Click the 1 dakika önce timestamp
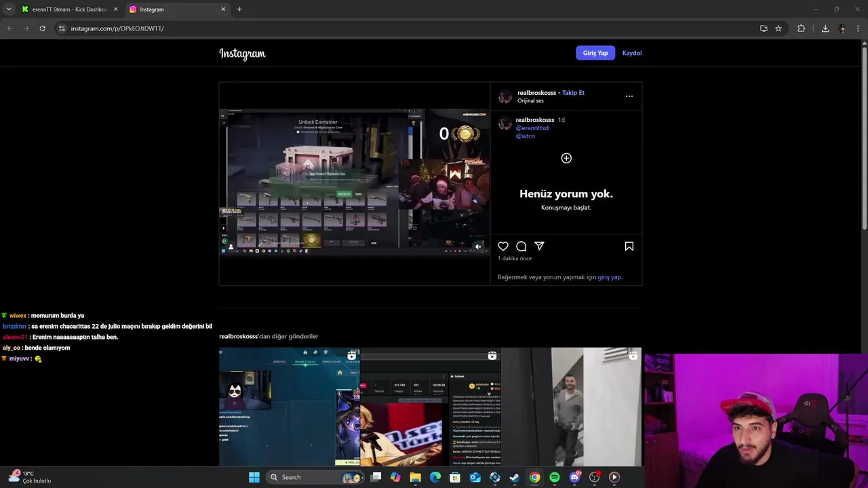 pyautogui.click(x=515, y=258)
